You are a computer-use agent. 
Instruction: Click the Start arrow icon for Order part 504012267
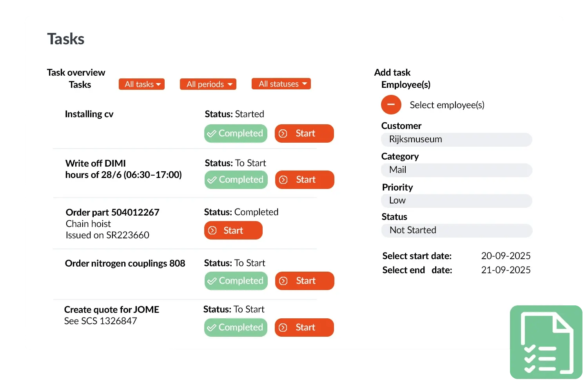(212, 230)
